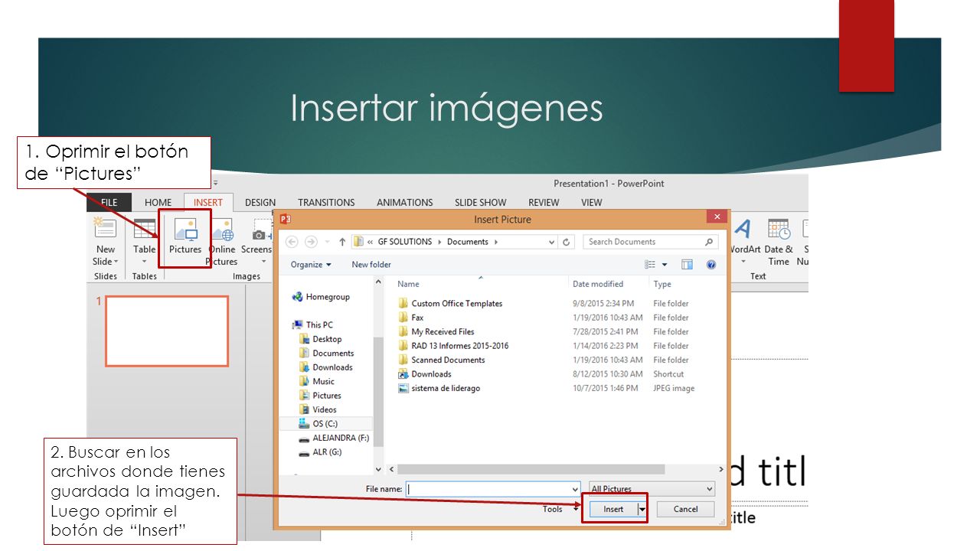This screenshot has height=551, width=980.
Task: Switch to the SLIDE SHOW tab
Action: (x=480, y=203)
